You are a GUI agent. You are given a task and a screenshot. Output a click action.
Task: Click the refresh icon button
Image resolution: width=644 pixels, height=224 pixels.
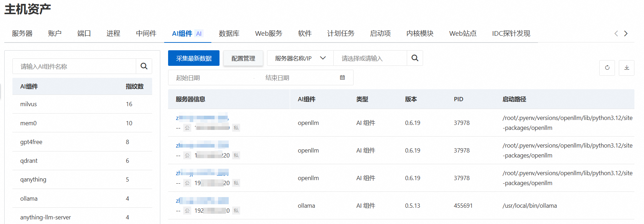coord(607,68)
